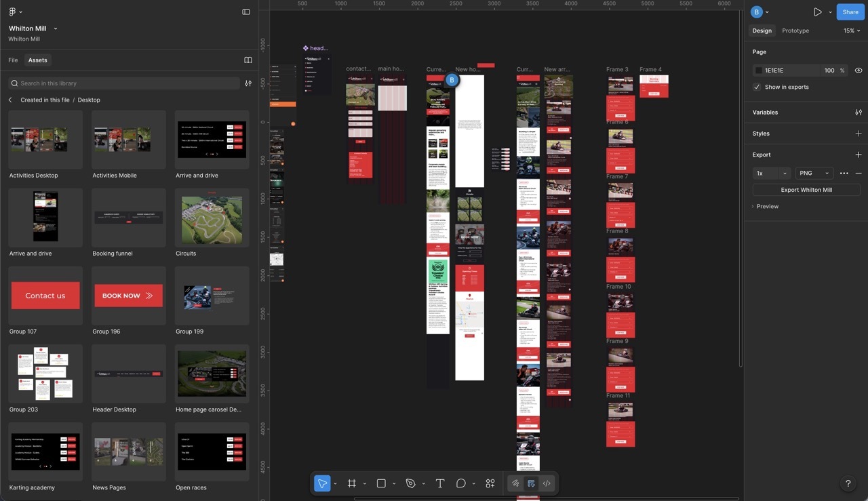The image size is (868, 501).
Task: Toggle page color visibility eye icon
Action: [x=859, y=71]
